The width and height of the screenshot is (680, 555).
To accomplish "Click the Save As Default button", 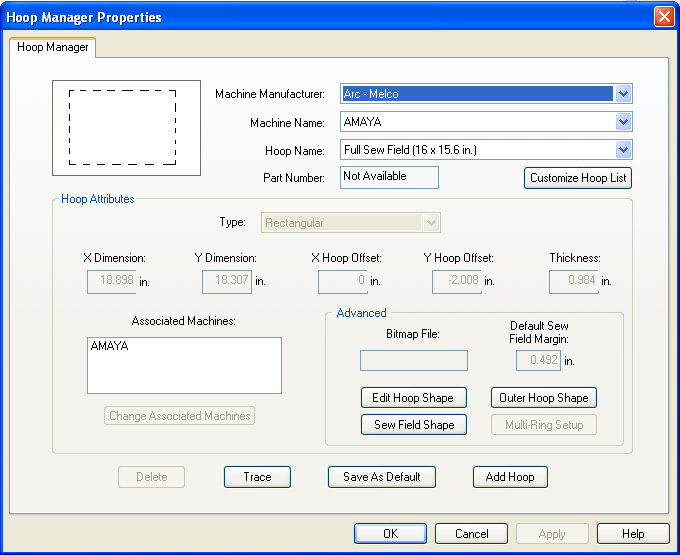I will click(x=382, y=477).
